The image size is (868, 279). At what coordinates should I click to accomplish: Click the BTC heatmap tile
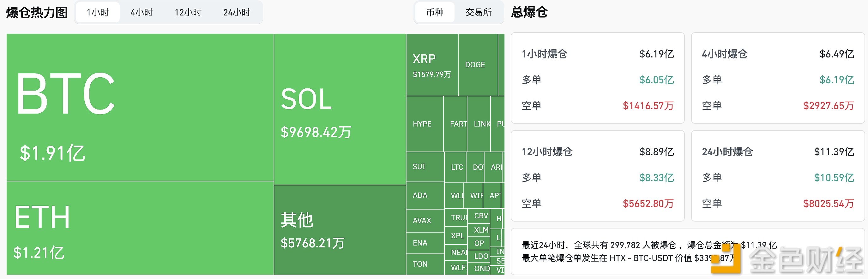point(140,107)
